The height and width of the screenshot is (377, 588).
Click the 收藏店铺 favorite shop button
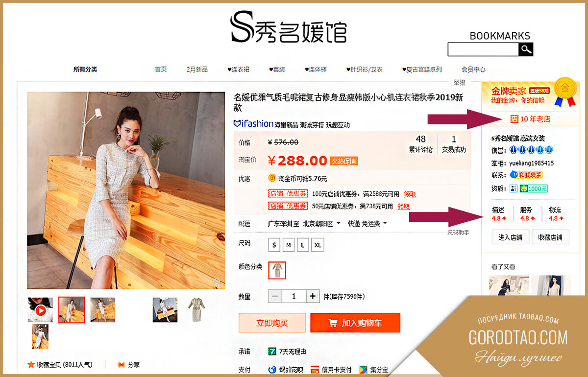pyautogui.click(x=550, y=237)
